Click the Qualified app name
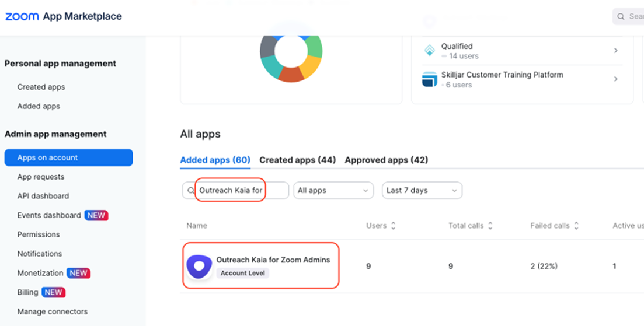This screenshot has height=326, width=644. (x=457, y=46)
